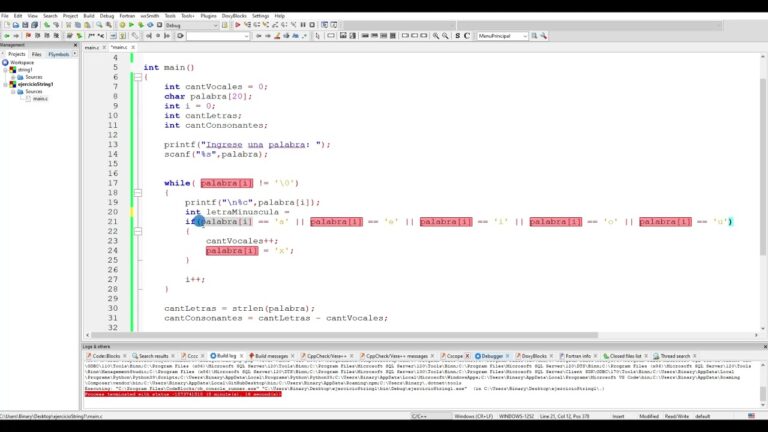
Task: Open the Debug build target dropdown
Action: (x=192, y=25)
